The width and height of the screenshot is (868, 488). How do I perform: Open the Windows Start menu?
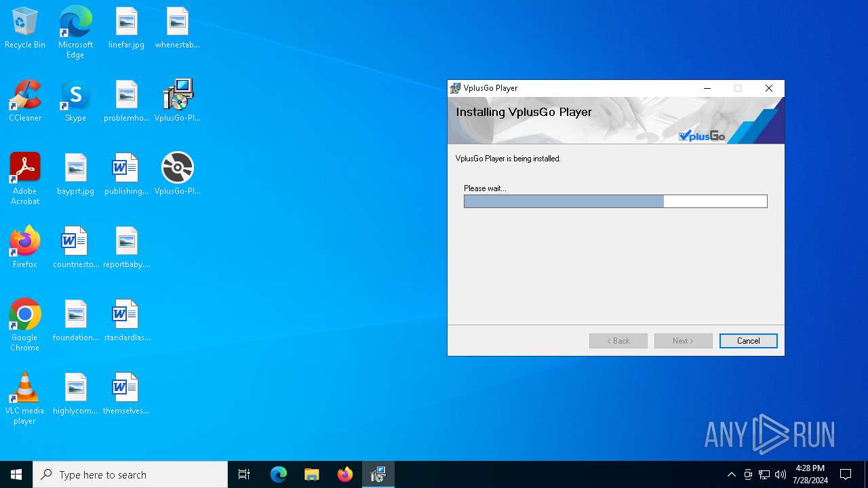pyautogui.click(x=16, y=474)
